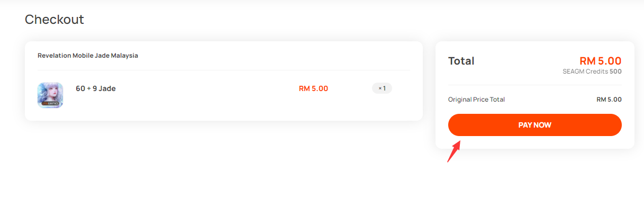Click the black original price value RM 5.00
644x198 pixels.
click(x=609, y=100)
